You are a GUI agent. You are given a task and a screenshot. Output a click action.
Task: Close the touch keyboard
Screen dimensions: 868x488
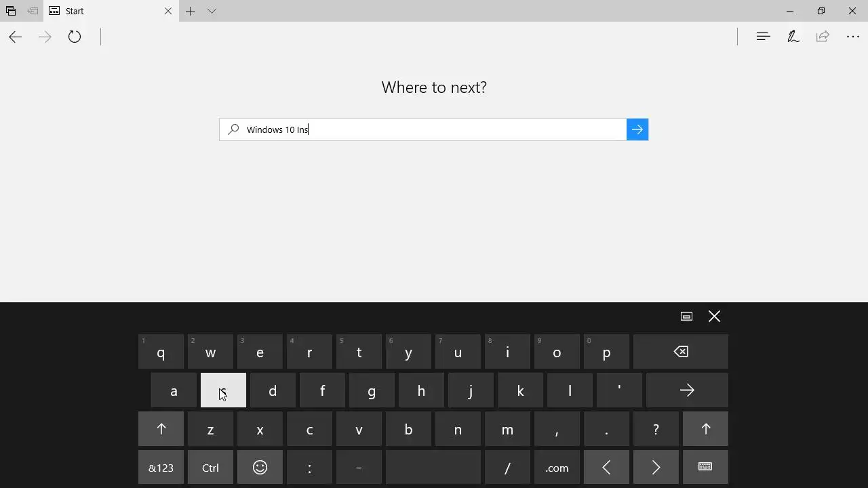point(714,317)
